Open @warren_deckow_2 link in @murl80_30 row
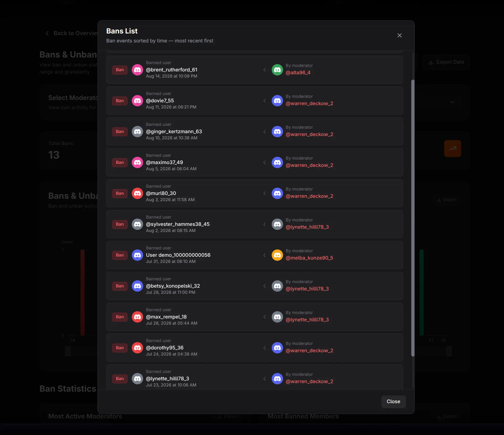504x435 pixels. 309,196
